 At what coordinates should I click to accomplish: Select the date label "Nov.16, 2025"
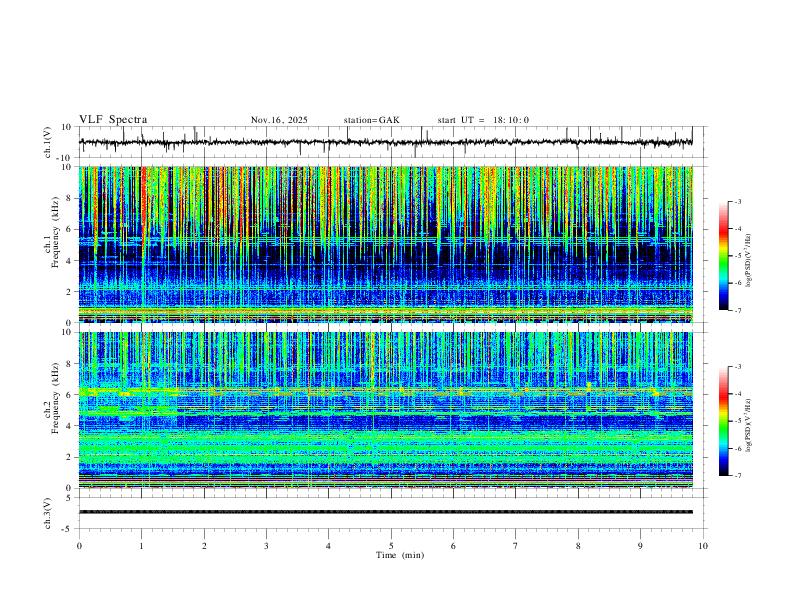pyautogui.click(x=279, y=120)
